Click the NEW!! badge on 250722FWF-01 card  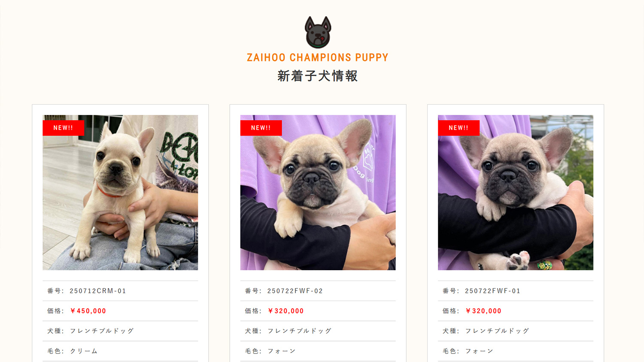pos(459,128)
